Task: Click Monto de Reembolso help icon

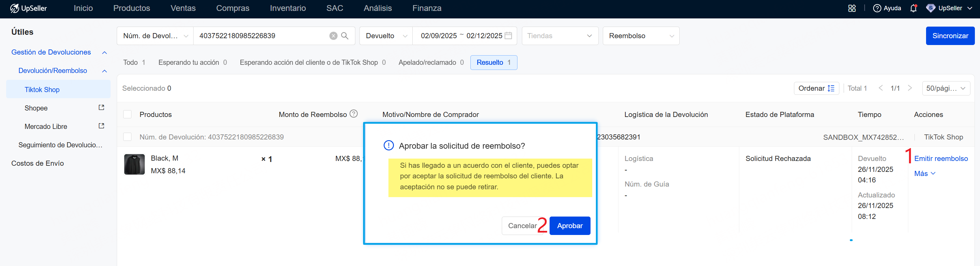Action: click(x=353, y=114)
